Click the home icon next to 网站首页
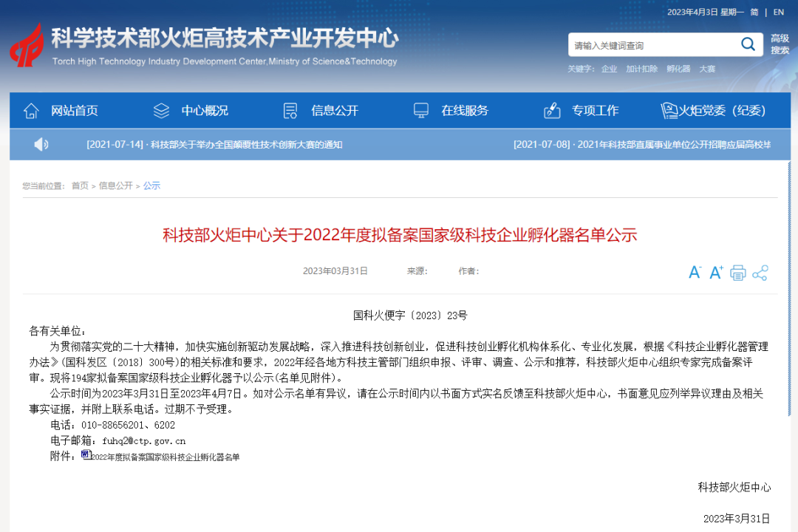Viewport: 798px width, 532px height. coord(30,109)
